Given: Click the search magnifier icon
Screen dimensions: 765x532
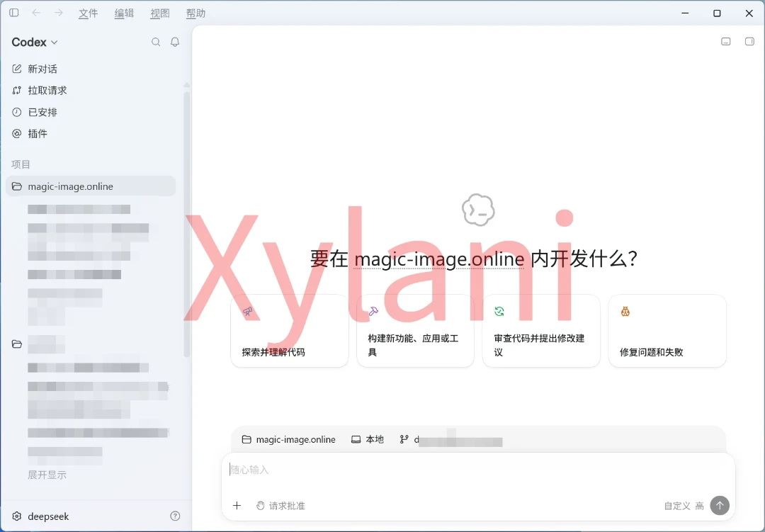Looking at the screenshot, I should 156,42.
